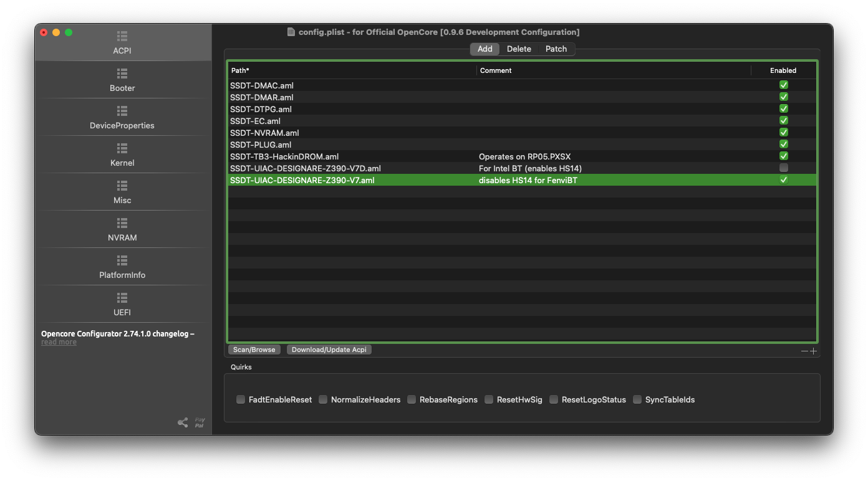Screen dimensions: 868x481
Task: Enable the ResetHwSig quirk
Action: click(x=489, y=400)
